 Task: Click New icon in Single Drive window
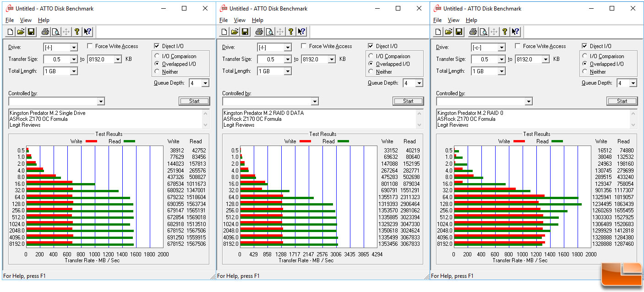[10, 32]
